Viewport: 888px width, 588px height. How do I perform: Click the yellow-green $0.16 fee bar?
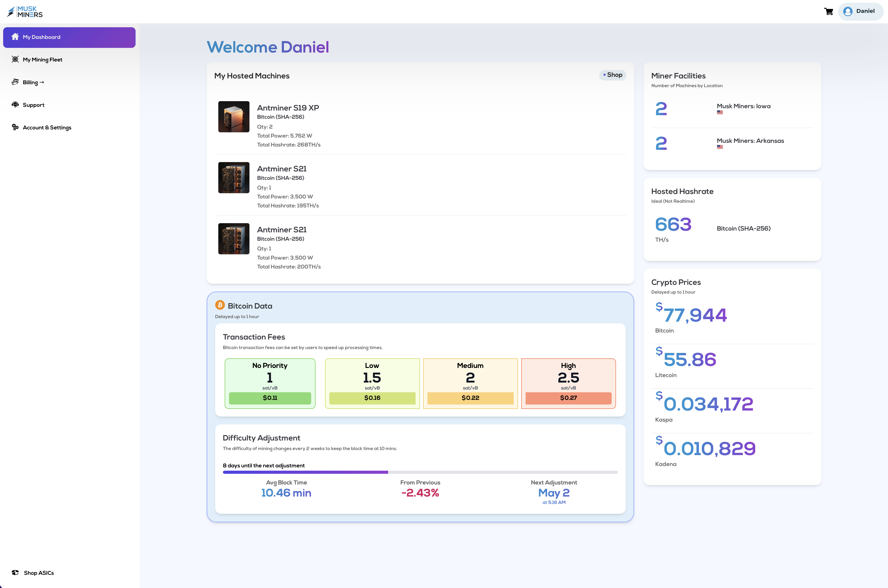coord(372,398)
